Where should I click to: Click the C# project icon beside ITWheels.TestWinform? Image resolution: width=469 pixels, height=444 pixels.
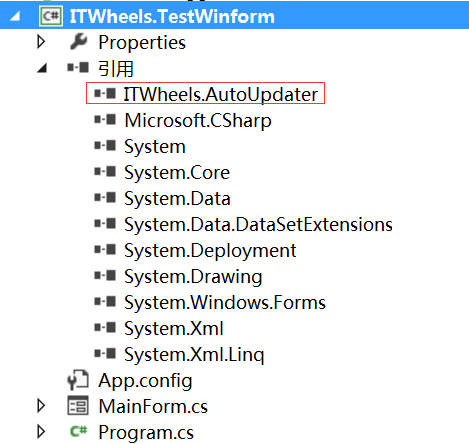coord(51,16)
